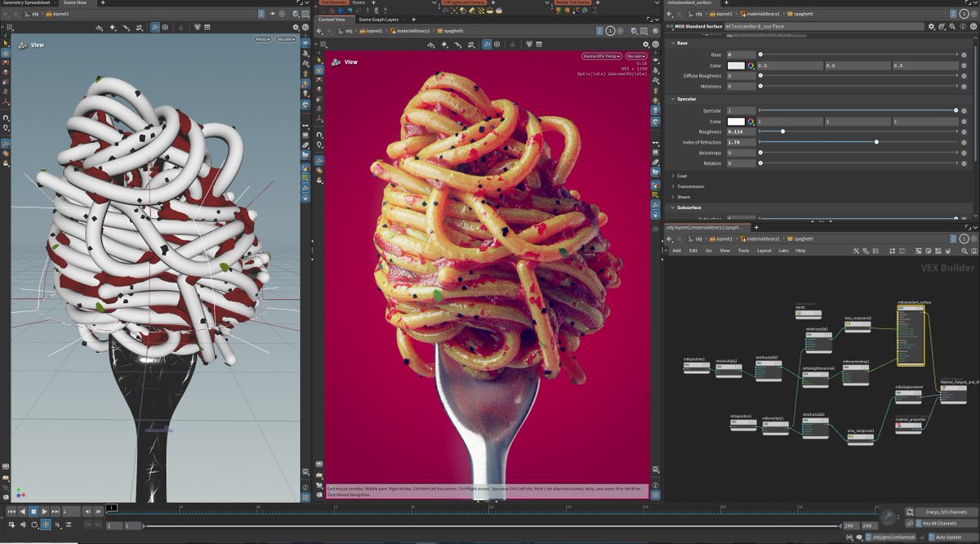Toggle the pin circle in Karma viewport path bar

pos(609,30)
